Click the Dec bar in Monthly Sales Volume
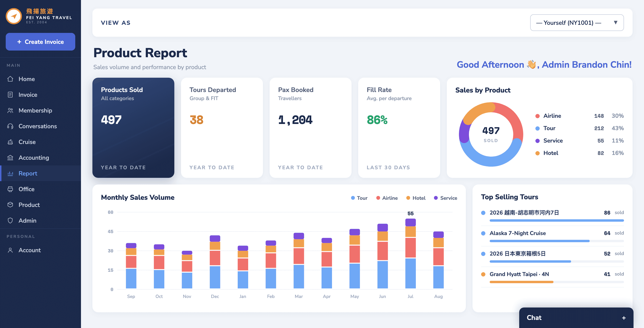Screen dimensions: 644x328 (x=215, y=262)
